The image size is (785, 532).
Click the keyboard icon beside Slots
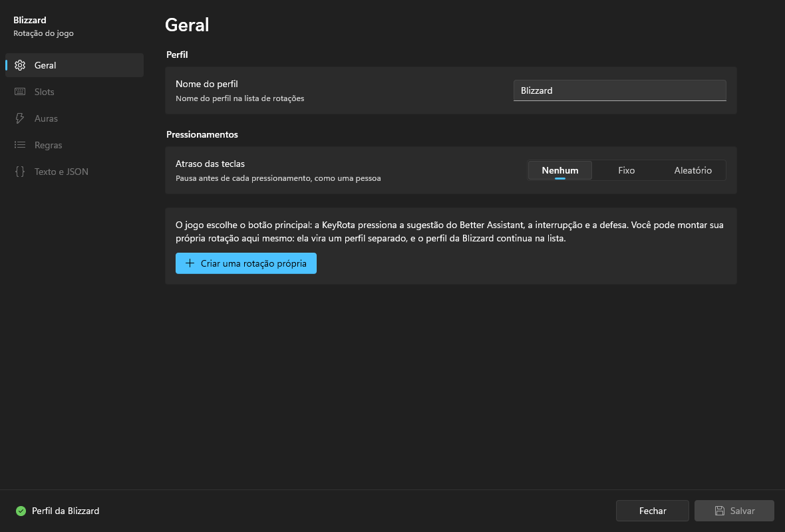point(20,92)
